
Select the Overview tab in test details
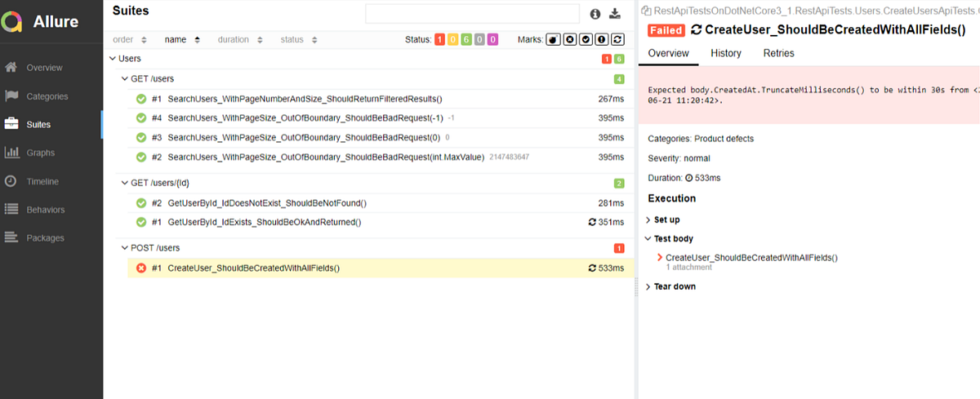tap(669, 53)
